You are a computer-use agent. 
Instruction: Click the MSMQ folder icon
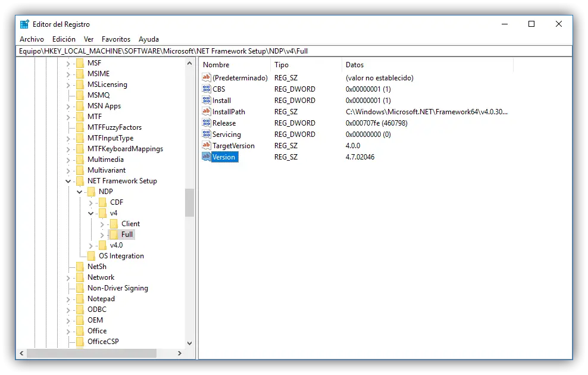pos(80,95)
